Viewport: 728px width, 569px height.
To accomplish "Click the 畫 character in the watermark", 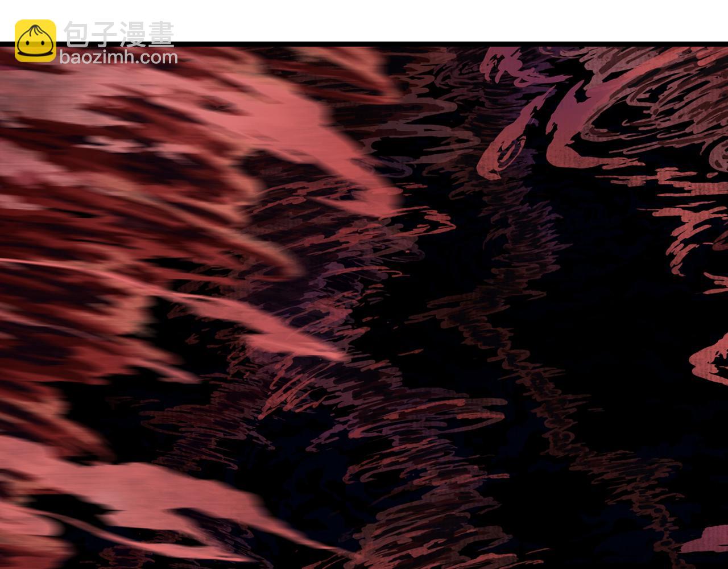I will coord(160,35).
